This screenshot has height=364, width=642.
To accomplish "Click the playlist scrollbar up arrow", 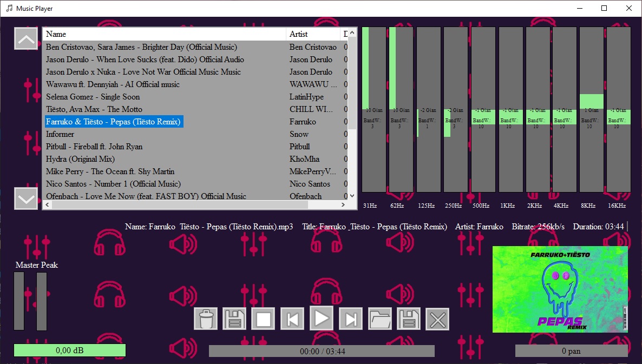I will click(352, 32).
